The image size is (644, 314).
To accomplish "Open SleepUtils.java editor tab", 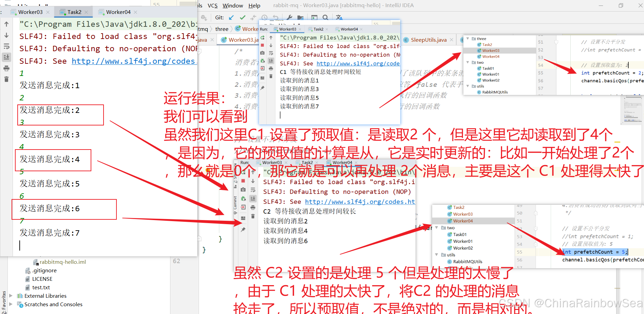I will (x=428, y=40).
